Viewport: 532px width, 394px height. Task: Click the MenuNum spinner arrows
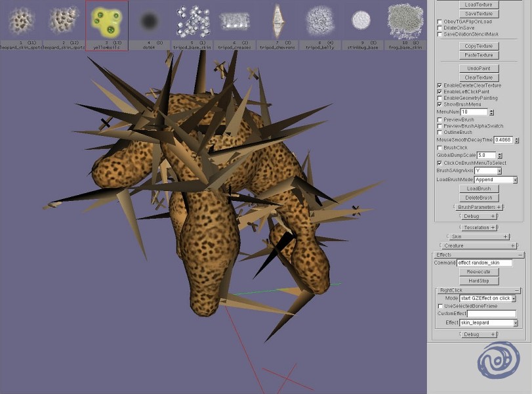[491, 112]
